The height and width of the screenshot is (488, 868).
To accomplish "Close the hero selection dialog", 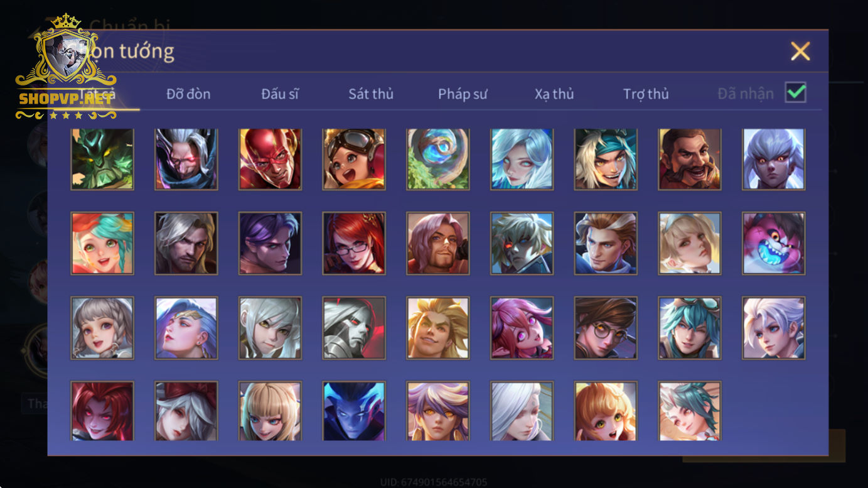I will coord(800,51).
